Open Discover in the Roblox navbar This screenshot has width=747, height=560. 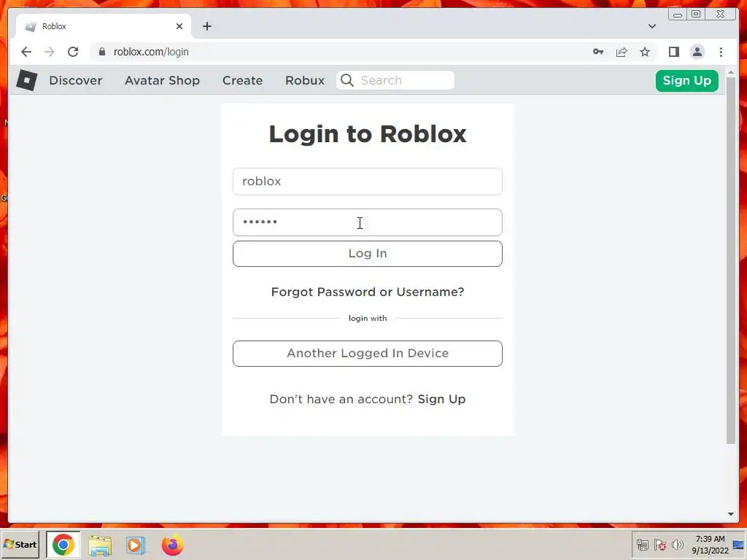(76, 80)
